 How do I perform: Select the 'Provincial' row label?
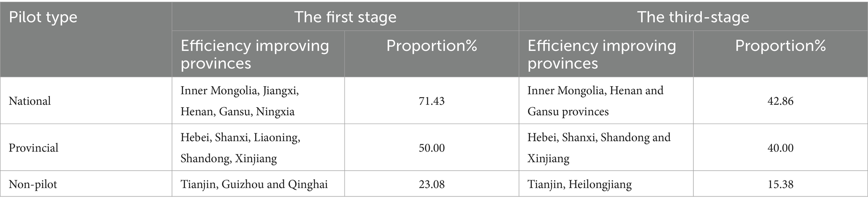click(x=34, y=148)
